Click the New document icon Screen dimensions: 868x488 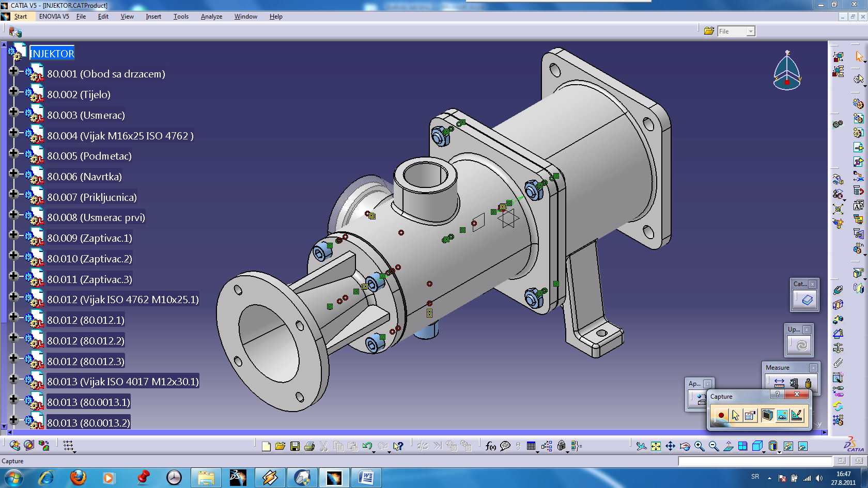point(266,446)
